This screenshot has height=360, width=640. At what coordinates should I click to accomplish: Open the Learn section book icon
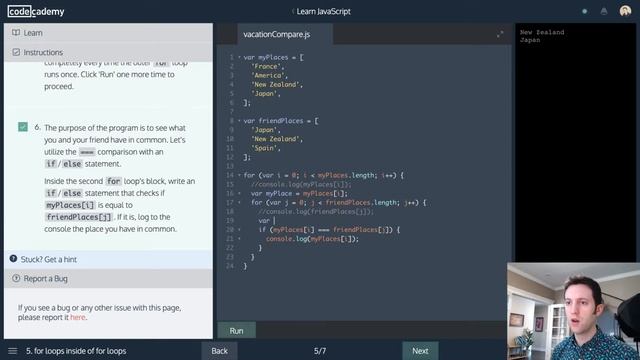pyautogui.click(x=16, y=33)
